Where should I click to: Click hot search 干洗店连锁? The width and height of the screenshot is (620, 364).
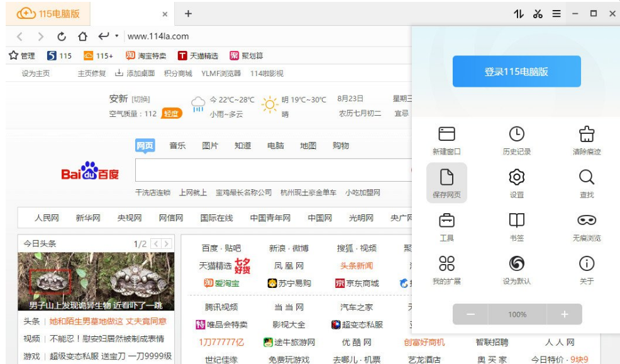click(x=153, y=192)
